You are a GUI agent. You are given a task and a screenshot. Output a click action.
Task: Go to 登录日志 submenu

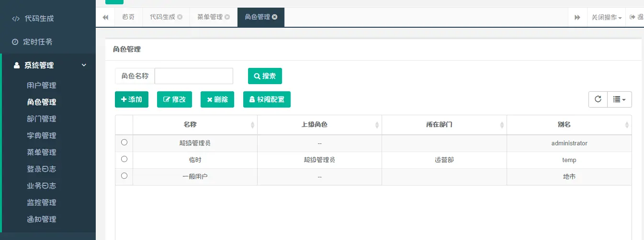[x=42, y=169]
